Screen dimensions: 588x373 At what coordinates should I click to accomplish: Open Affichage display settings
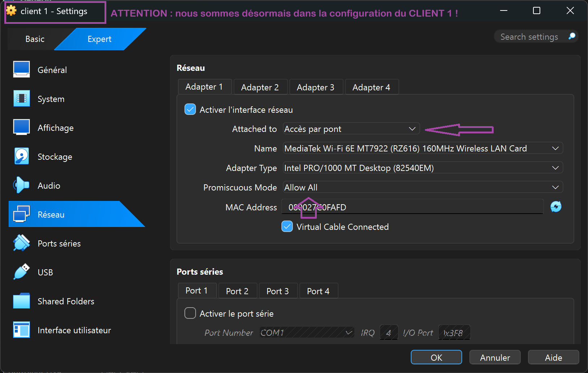click(22, 127)
